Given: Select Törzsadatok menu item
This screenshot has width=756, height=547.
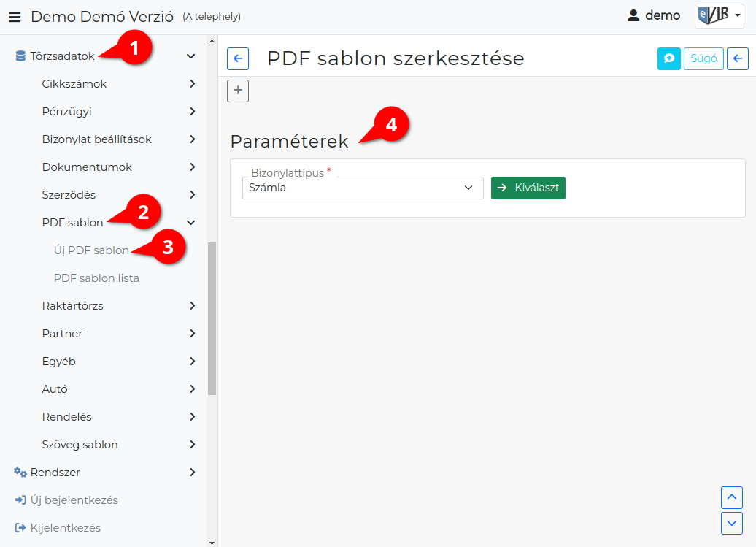Looking at the screenshot, I should (62, 56).
